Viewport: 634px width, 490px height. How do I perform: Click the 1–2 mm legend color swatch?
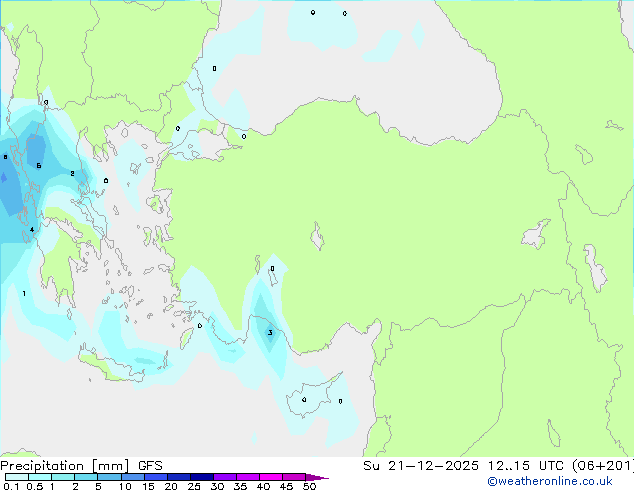(63, 477)
